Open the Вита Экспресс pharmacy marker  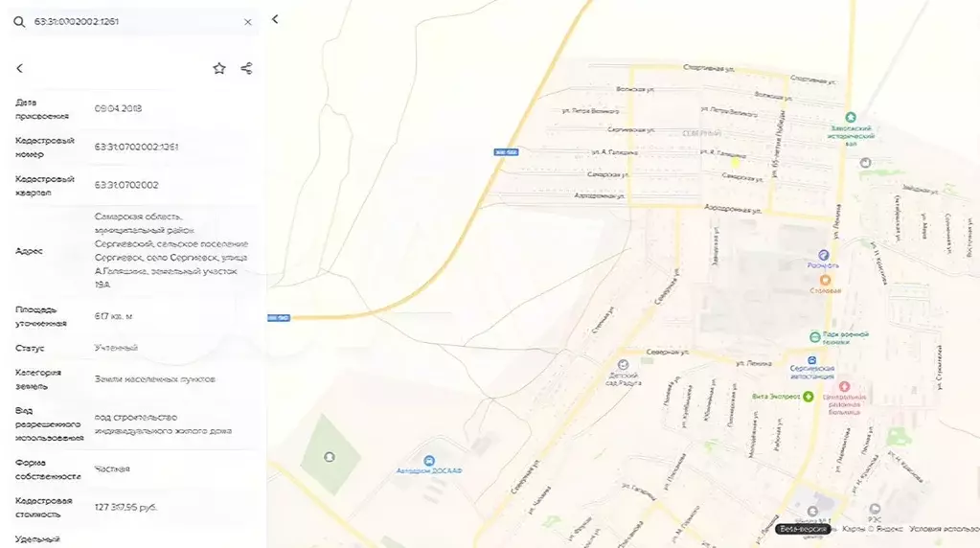click(809, 397)
